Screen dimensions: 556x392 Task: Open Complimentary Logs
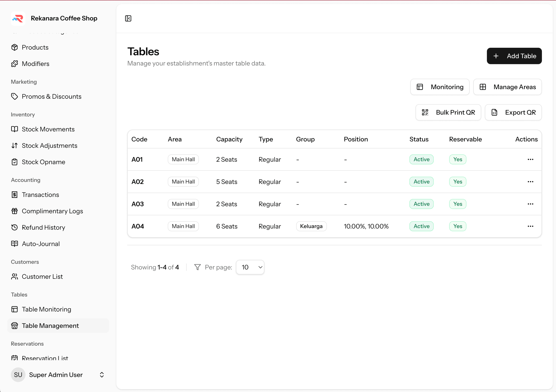[58, 211]
